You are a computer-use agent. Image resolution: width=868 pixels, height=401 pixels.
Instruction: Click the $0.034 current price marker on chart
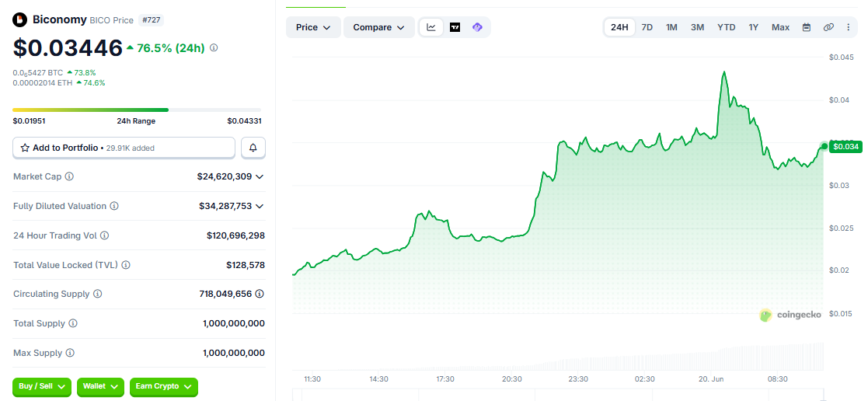(845, 146)
